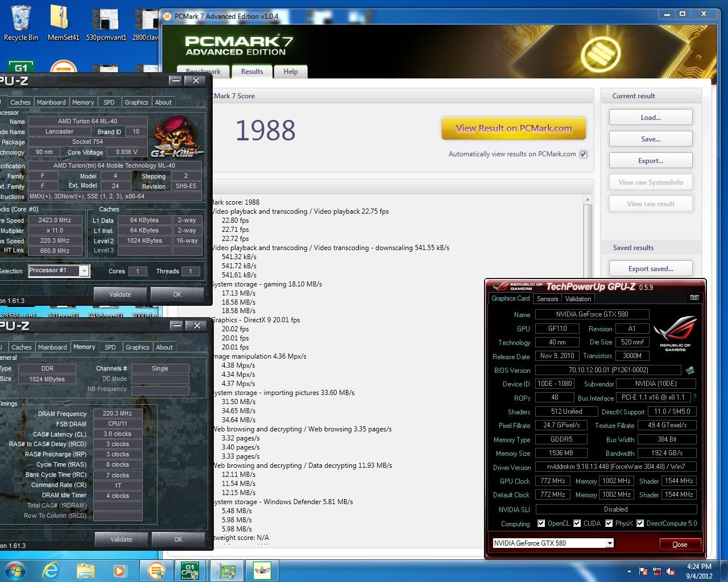Image resolution: width=728 pixels, height=582 pixels.
Task: Click OK in the lower CPU-Z memory window
Action: tap(178, 539)
